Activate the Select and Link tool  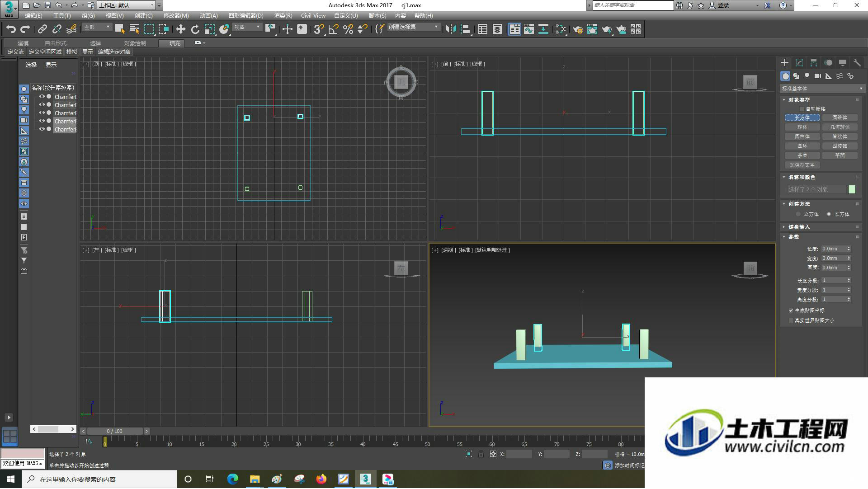click(x=42, y=29)
